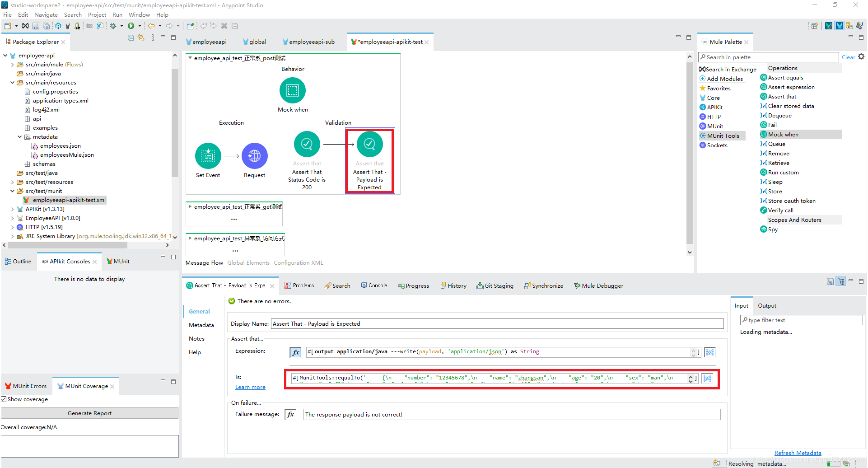Open the New wizard toolbar icon
868x468 pixels.
click(x=8, y=26)
